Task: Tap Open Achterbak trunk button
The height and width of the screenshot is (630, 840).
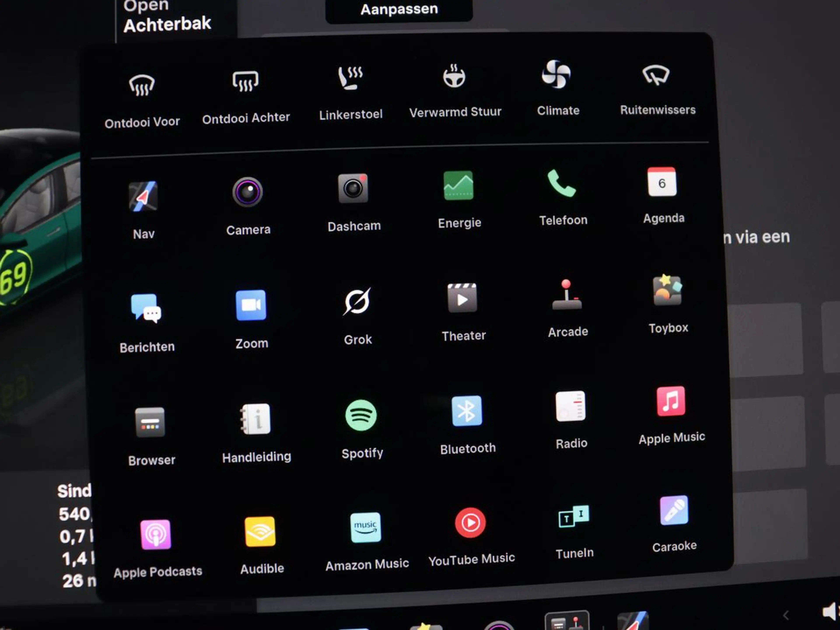Action: click(x=167, y=16)
